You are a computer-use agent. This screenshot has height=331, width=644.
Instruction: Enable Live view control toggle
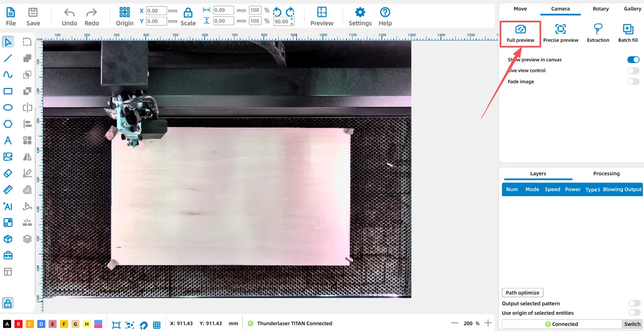click(x=633, y=71)
